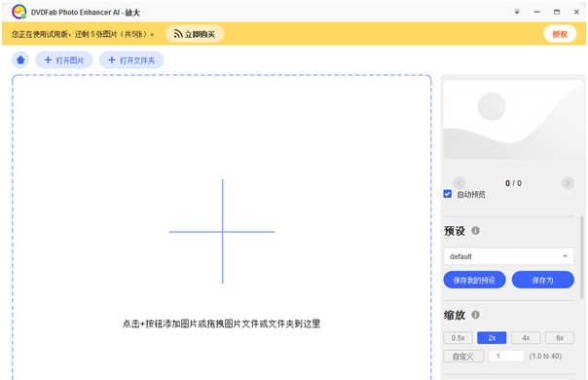
Task: Close the DVDFab window
Action: (576, 12)
